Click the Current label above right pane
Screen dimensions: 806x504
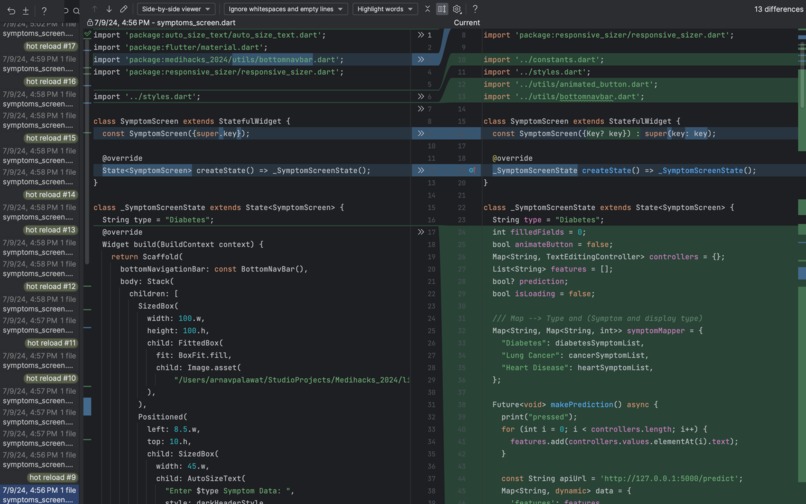pos(467,23)
